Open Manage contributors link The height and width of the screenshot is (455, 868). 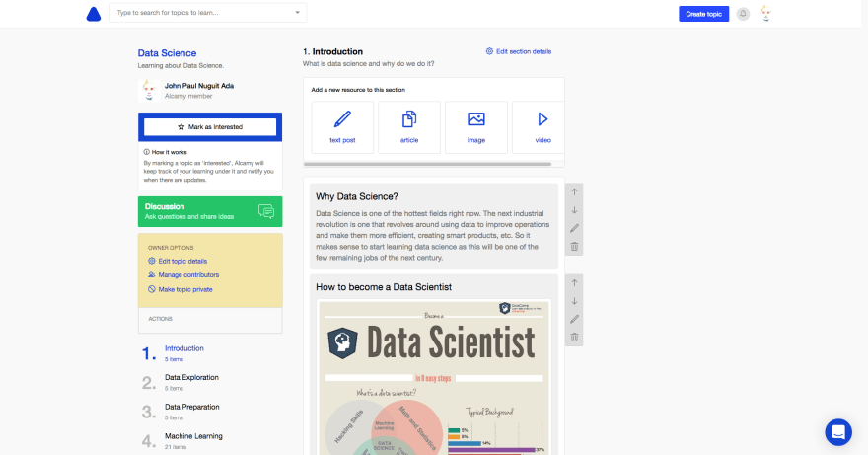point(188,275)
